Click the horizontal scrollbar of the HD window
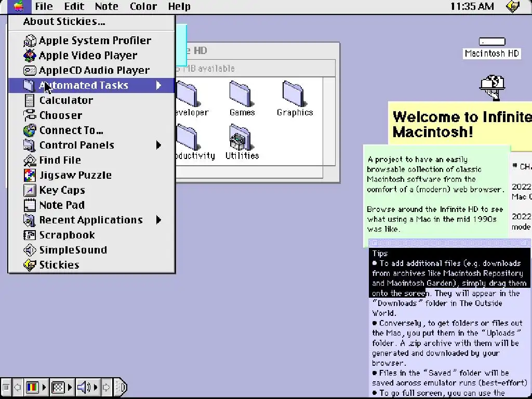The width and height of the screenshot is (532, 399). pos(249,171)
